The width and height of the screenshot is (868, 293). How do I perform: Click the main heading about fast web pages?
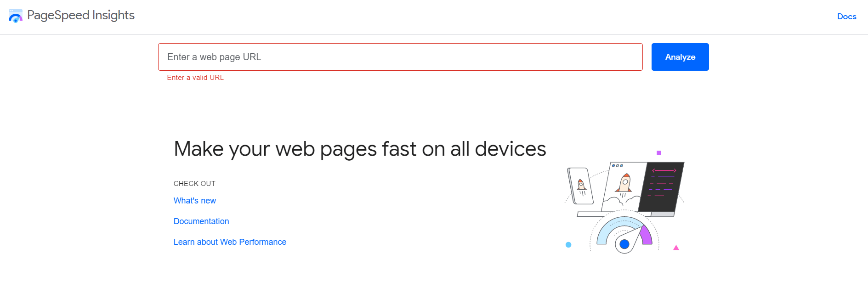(360, 149)
